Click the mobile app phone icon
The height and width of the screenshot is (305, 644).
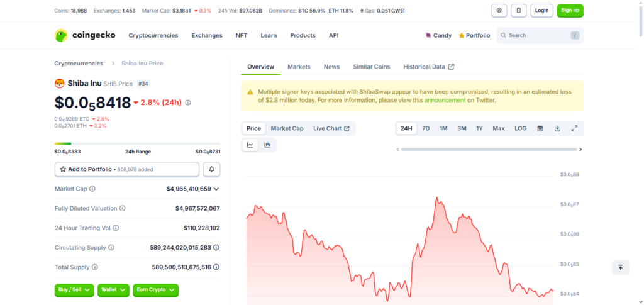519,11
